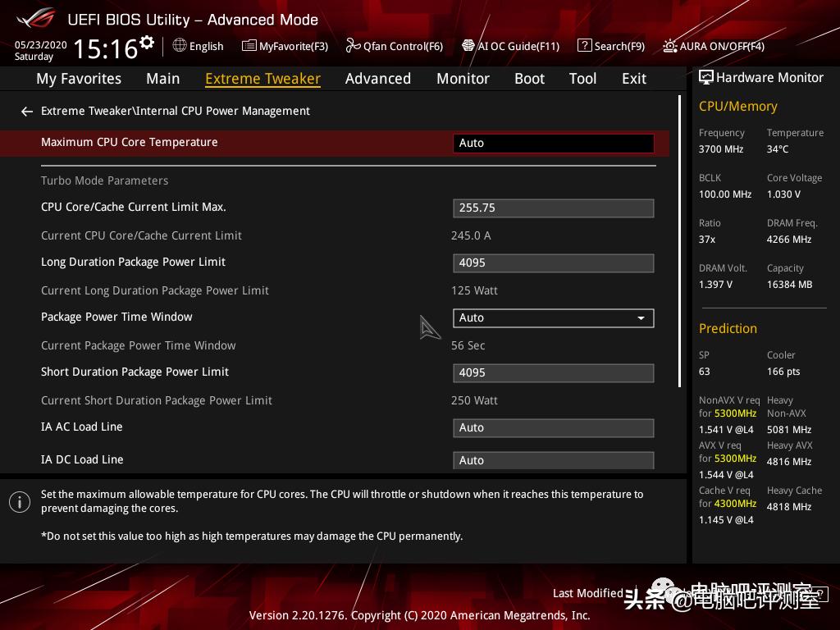Open the clock settings gear icon
Viewport: 840px width, 630px height.
click(x=147, y=43)
